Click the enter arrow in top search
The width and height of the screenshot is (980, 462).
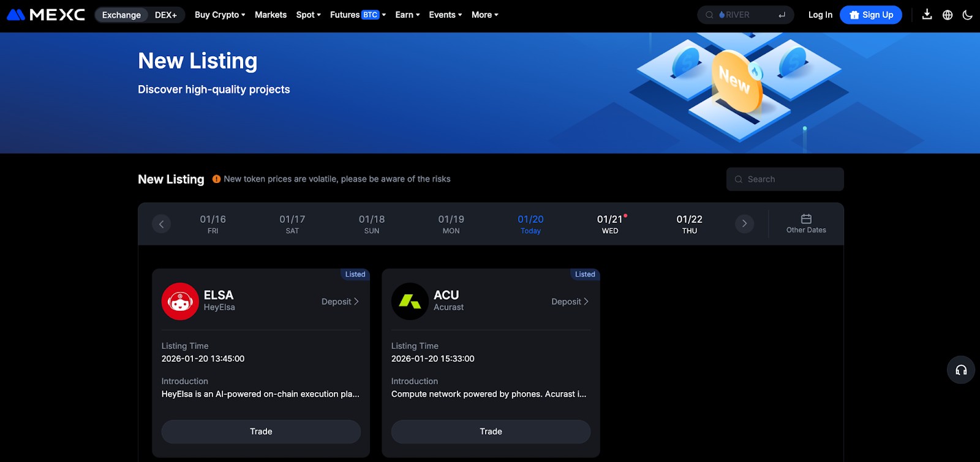pyautogui.click(x=782, y=15)
